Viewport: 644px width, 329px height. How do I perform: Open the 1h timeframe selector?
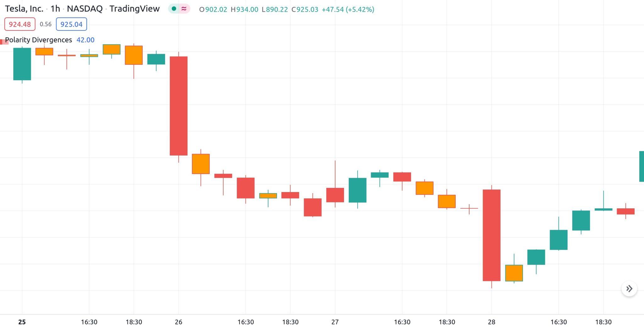55,9
